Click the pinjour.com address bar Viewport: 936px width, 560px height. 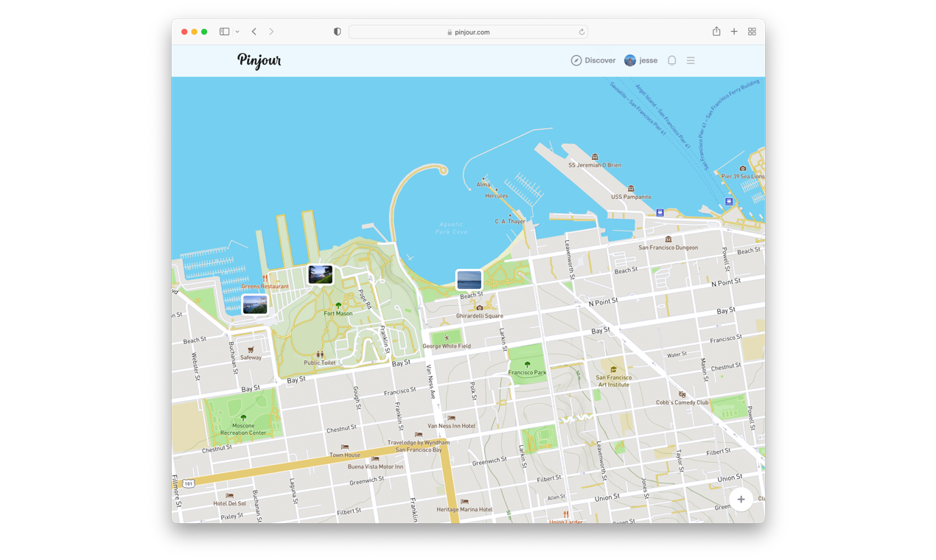click(468, 32)
